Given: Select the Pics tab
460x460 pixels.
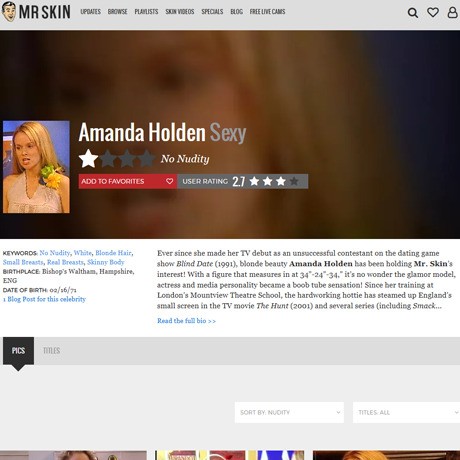Looking at the screenshot, I should pyautogui.click(x=18, y=351).
